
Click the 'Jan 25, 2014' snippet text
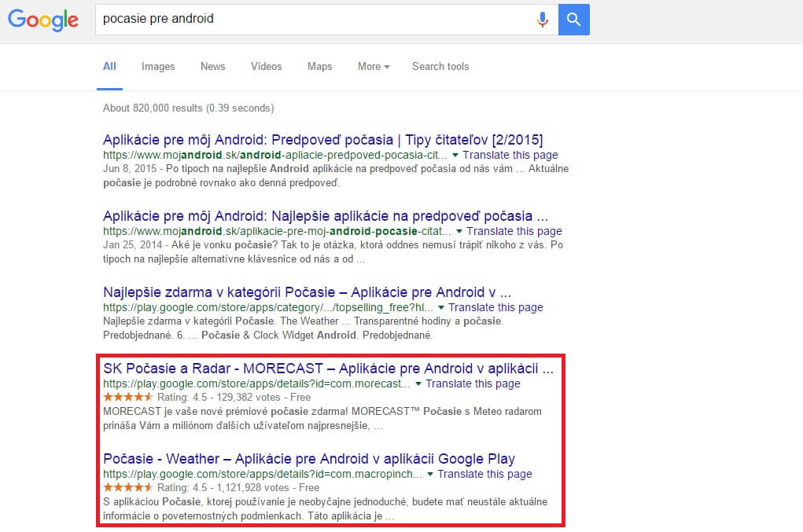click(132, 245)
